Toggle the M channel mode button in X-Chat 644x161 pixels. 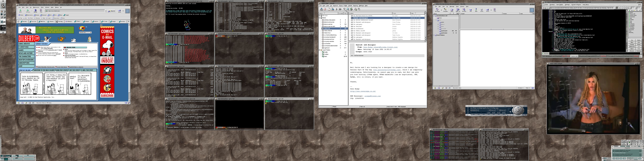[626, 8]
